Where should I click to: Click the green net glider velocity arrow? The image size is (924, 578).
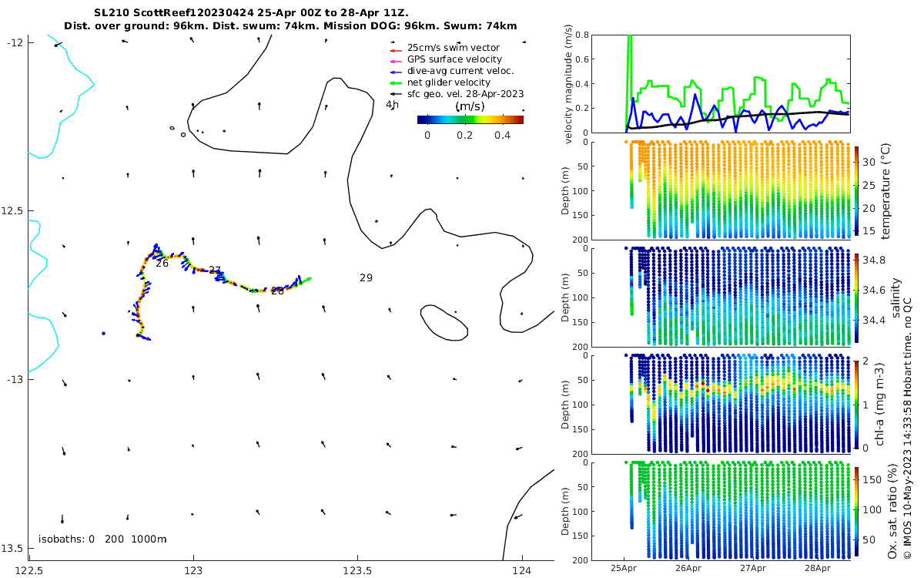point(397,82)
